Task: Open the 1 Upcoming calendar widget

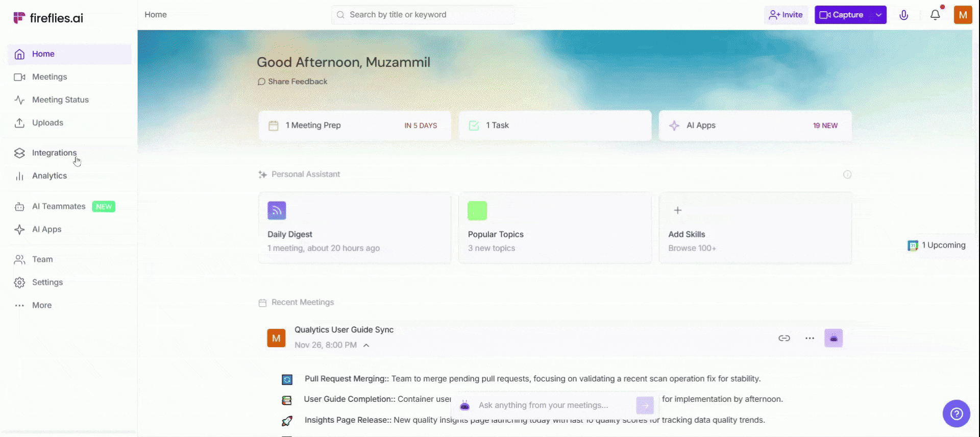Action: (x=937, y=245)
